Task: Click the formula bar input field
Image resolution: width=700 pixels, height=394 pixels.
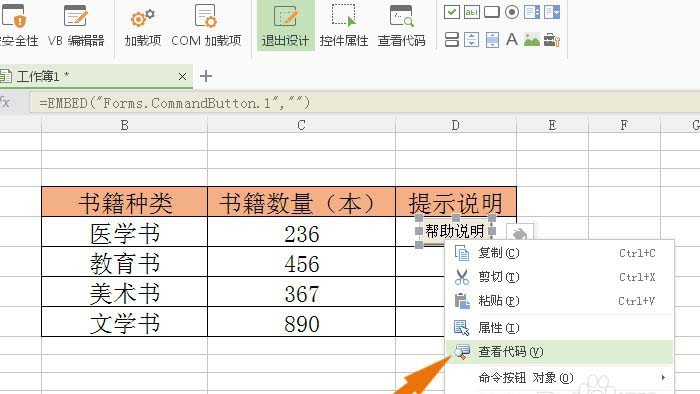Action: 365,103
